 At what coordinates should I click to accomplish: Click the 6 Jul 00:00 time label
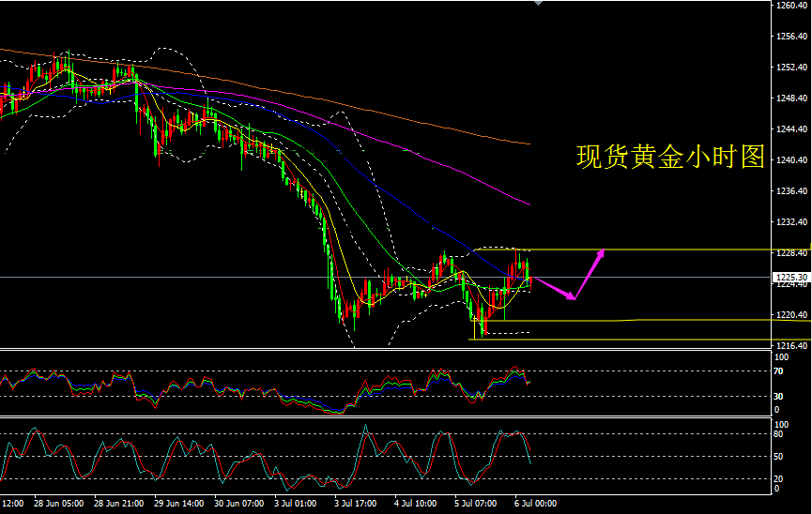pos(535,504)
